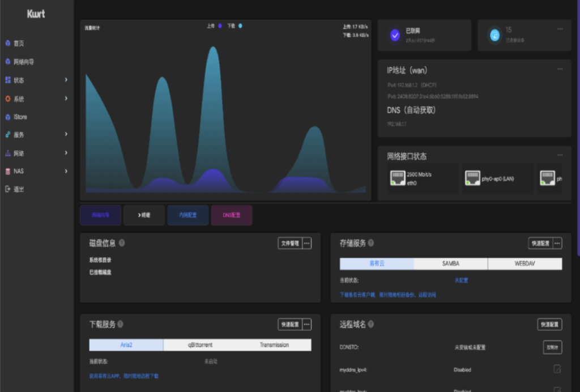Viewport: 580px width, 392px height.
Task: Click the 下载易有云客户端 link
Action: pyautogui.click(x=359, y=295)
